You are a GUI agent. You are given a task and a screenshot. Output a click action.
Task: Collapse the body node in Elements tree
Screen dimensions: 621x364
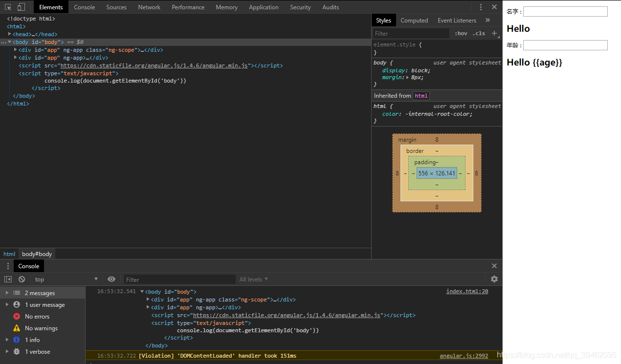click(x=10, y=42)
